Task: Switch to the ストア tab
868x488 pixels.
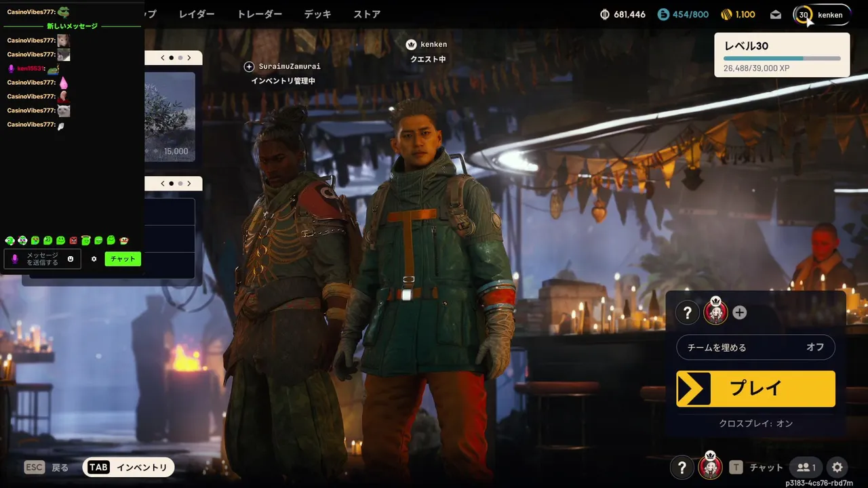Action: tap(367, 14)
